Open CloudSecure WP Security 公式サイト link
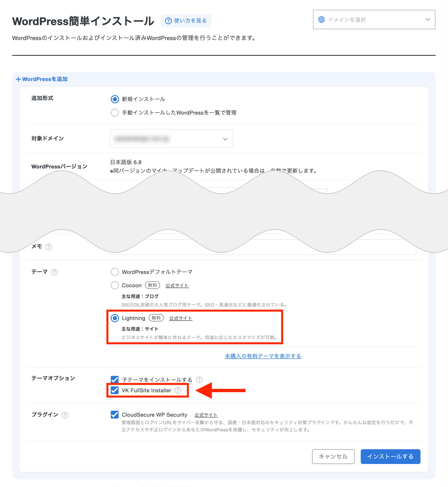 206,415
